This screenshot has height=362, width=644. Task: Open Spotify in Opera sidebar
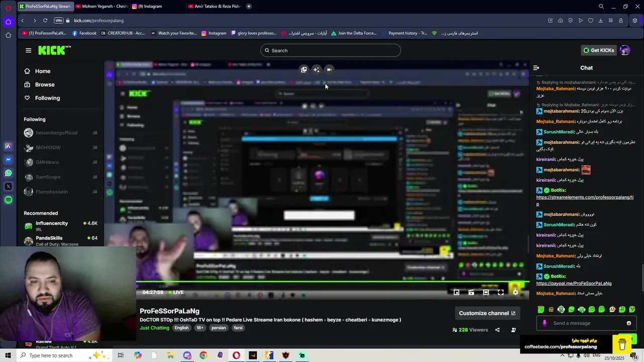point(8,200)
